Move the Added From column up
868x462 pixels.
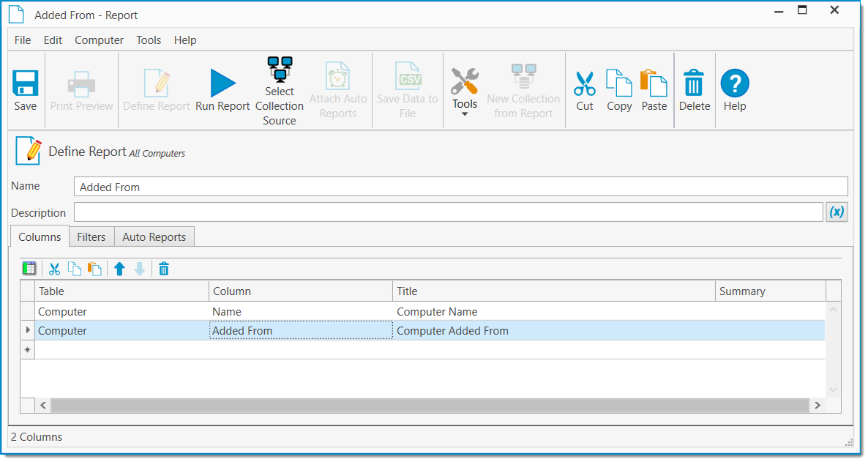tap(119, 268)
